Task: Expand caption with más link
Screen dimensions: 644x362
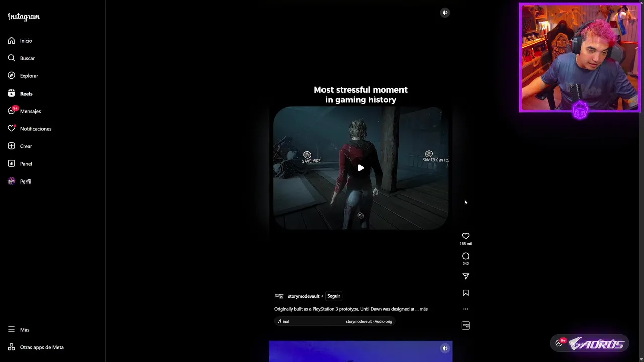Action: [424, 309]
